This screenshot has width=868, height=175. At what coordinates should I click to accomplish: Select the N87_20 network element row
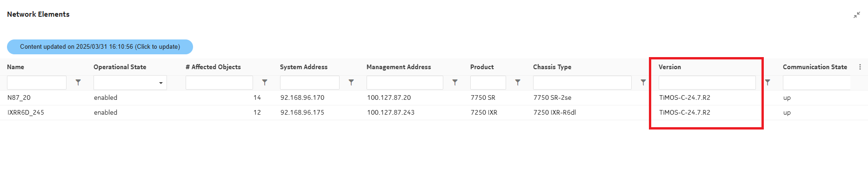tap(434, 97)
